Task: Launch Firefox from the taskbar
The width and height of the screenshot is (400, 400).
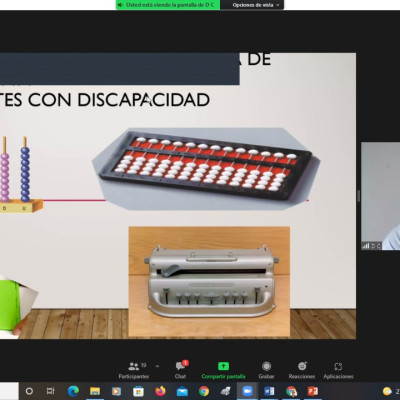Action: [x=160, y=391]
